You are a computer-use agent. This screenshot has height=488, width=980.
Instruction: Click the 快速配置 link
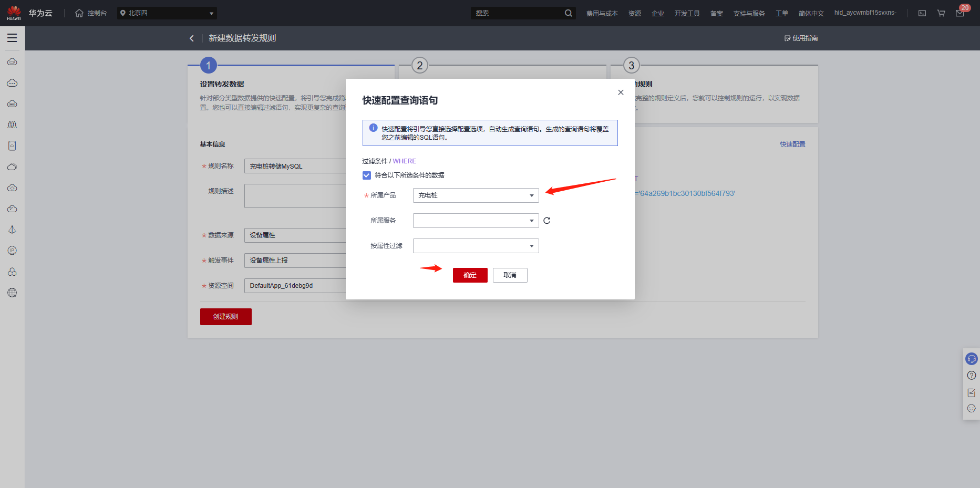tap(792, 144)
